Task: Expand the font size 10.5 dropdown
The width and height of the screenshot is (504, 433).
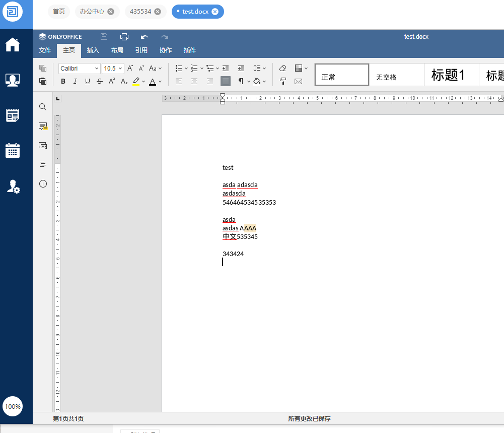Action: click(120, 69)
